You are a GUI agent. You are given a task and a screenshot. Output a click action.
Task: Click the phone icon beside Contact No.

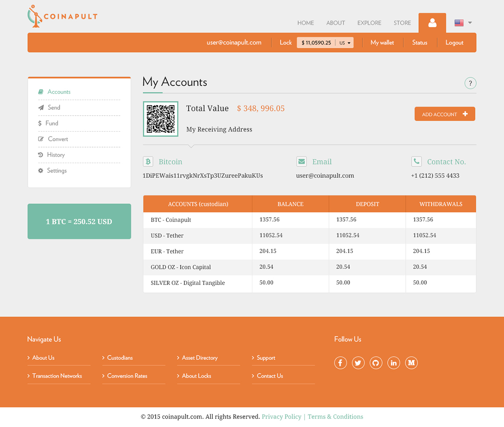point(416,161)
